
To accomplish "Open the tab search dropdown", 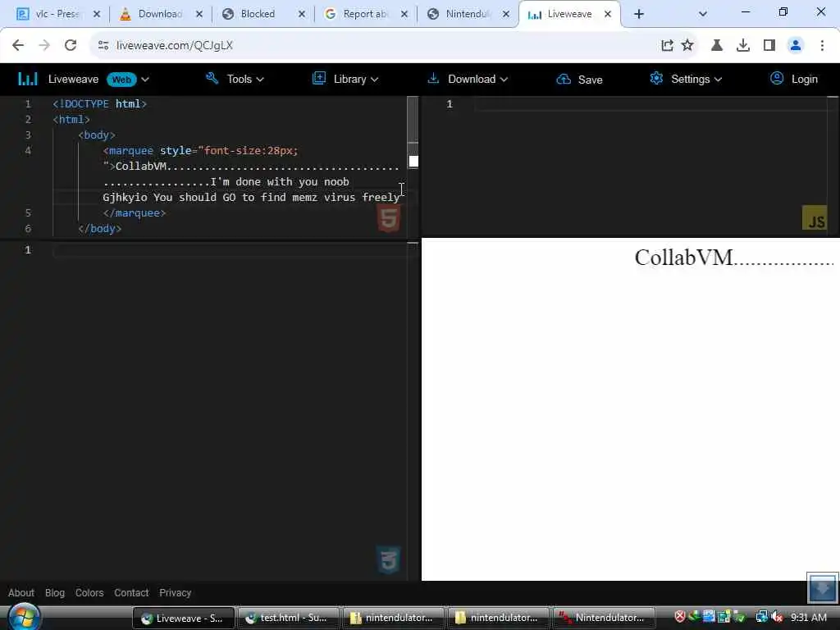I will pos(703,14).
